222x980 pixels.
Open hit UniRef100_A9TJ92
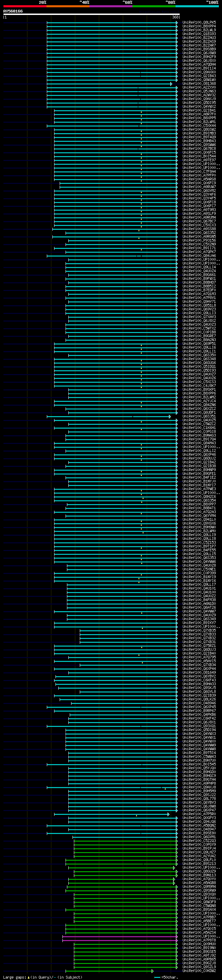tap(199, 956)
